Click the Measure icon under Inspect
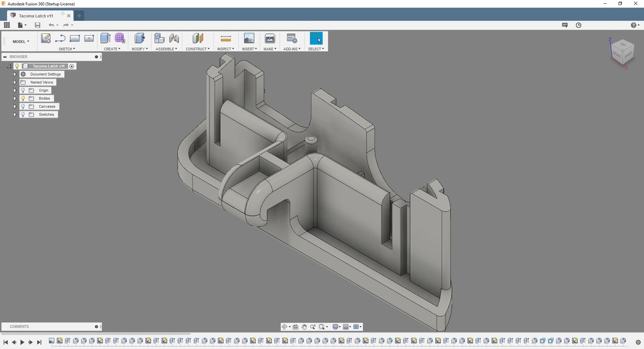 (x=226, y=38)
